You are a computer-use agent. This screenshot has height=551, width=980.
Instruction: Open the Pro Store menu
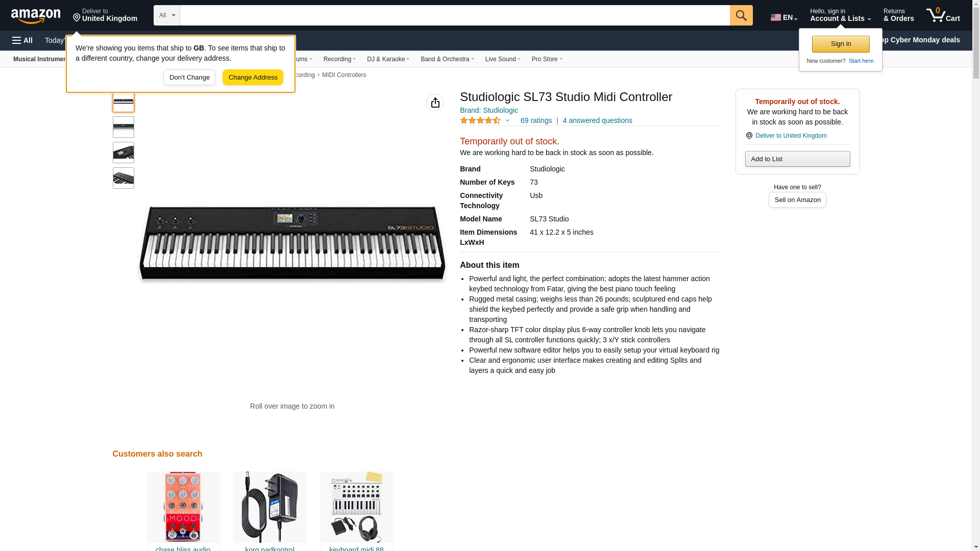point(546,59)
